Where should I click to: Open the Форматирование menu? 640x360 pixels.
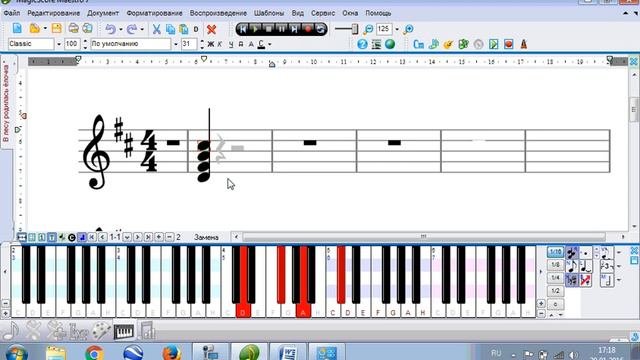click(x=154, y=13)
